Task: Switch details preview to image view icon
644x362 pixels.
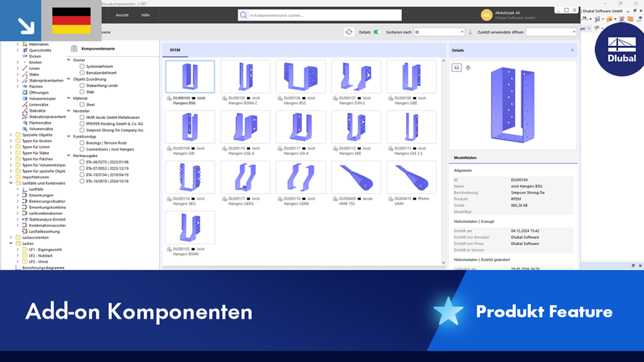Action: (x=457, y=68)
